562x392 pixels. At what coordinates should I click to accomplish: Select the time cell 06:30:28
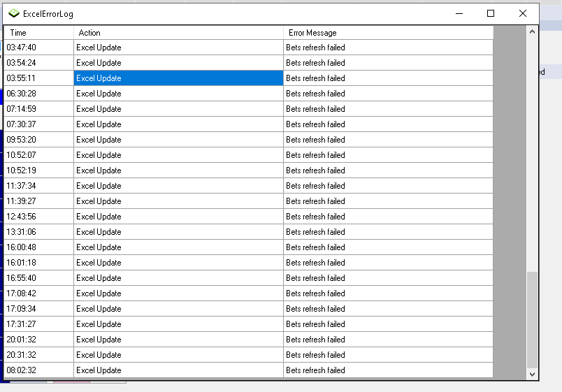38,94
